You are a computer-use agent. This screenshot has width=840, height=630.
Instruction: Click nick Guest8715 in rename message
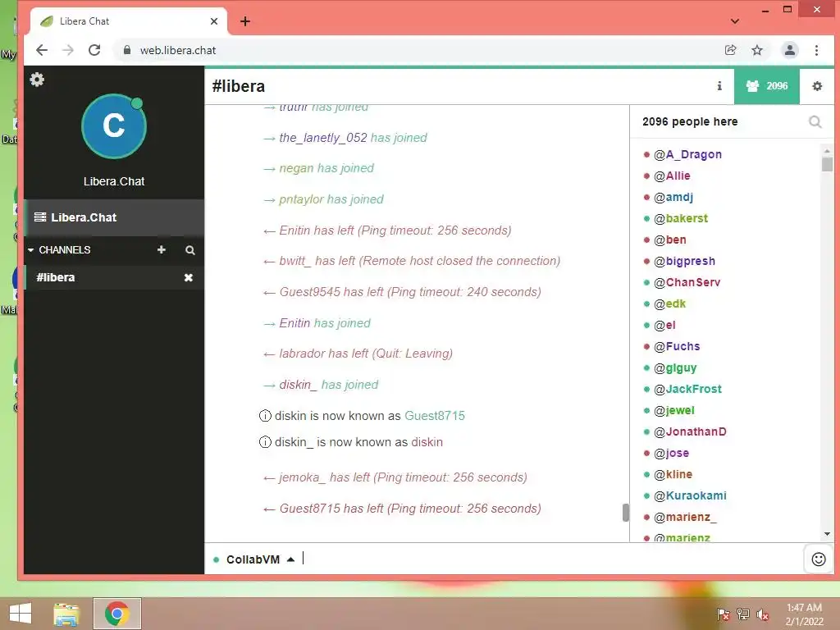pyautogui.click(x=435, y=416)
